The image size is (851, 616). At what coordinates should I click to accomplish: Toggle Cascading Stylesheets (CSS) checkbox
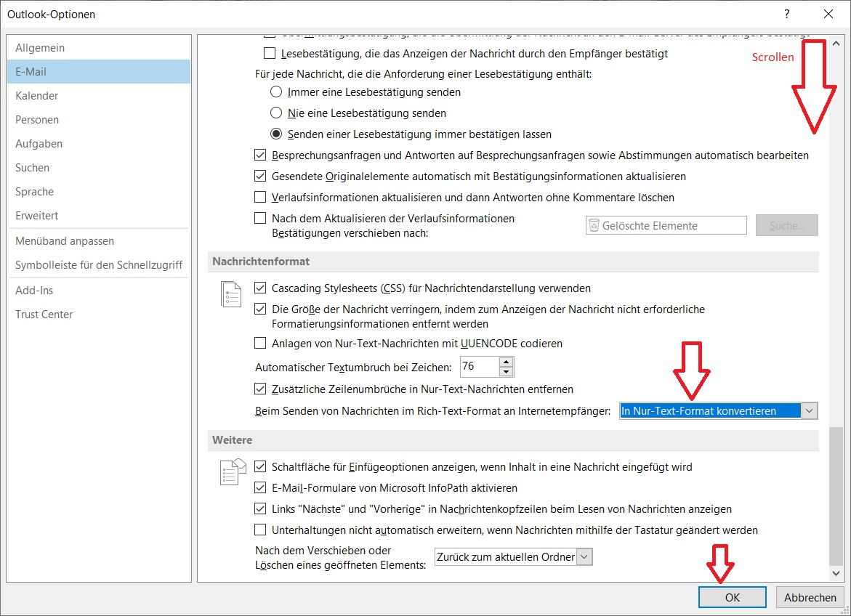point(260,288)
